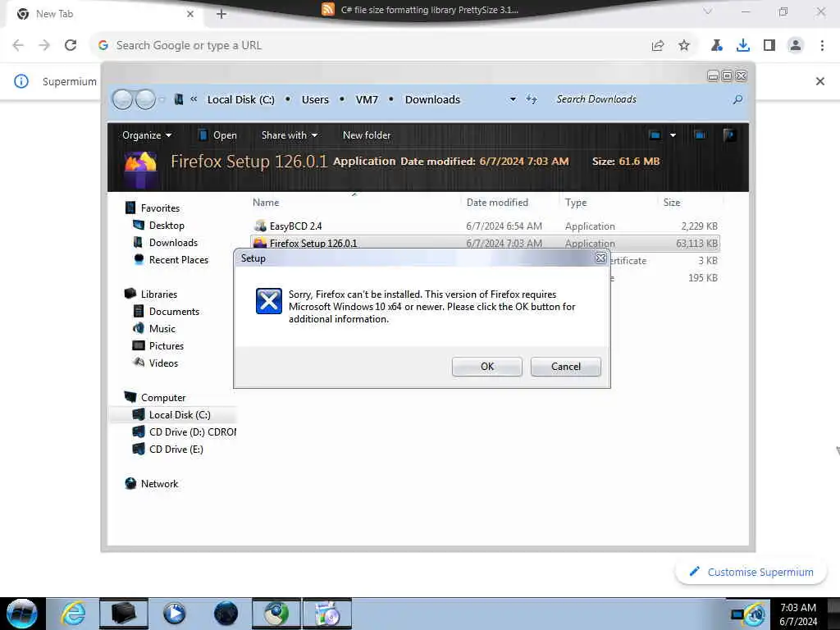Click the Search Downloads magnifier icon

coord(737,99)
